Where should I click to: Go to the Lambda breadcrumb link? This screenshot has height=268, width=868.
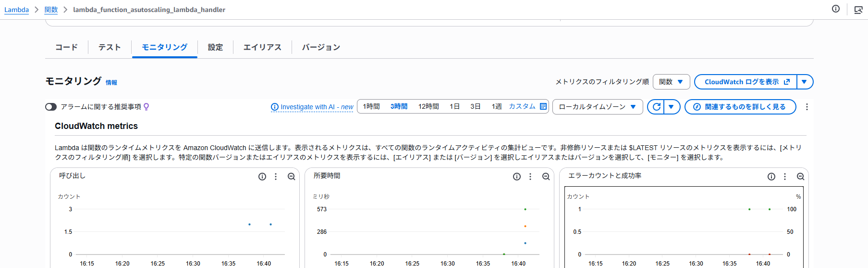tap(16, 10)
